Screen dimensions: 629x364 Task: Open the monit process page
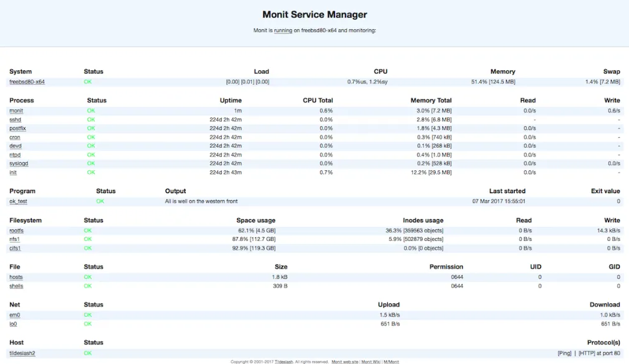pyautogui.click(x=16, y=111)
